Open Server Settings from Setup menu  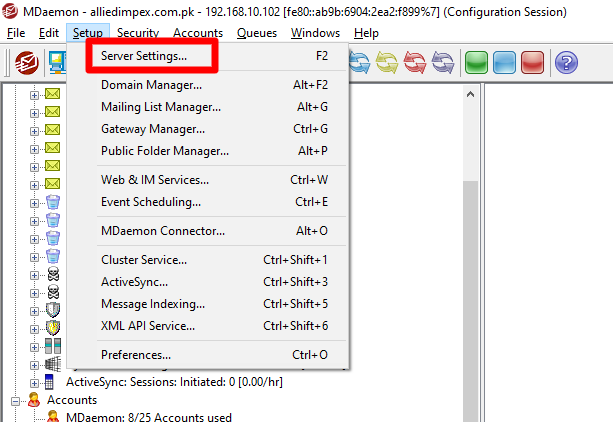point(144,56)
